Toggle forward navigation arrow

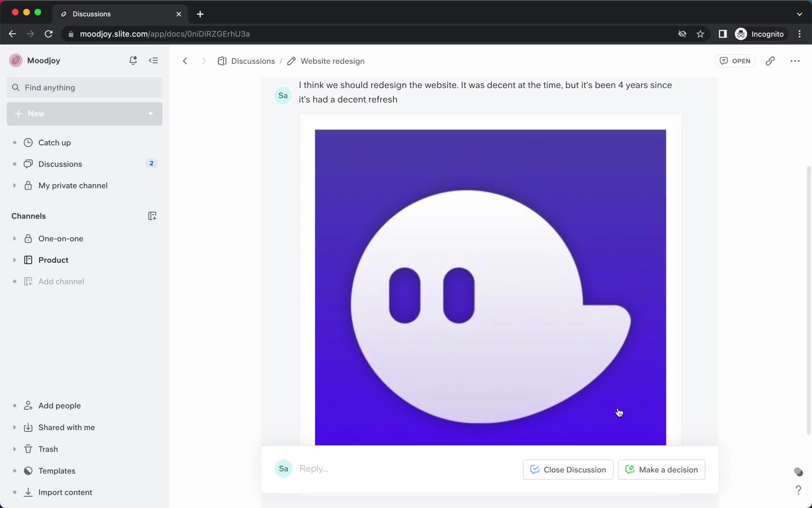click(x=204, y=61)
